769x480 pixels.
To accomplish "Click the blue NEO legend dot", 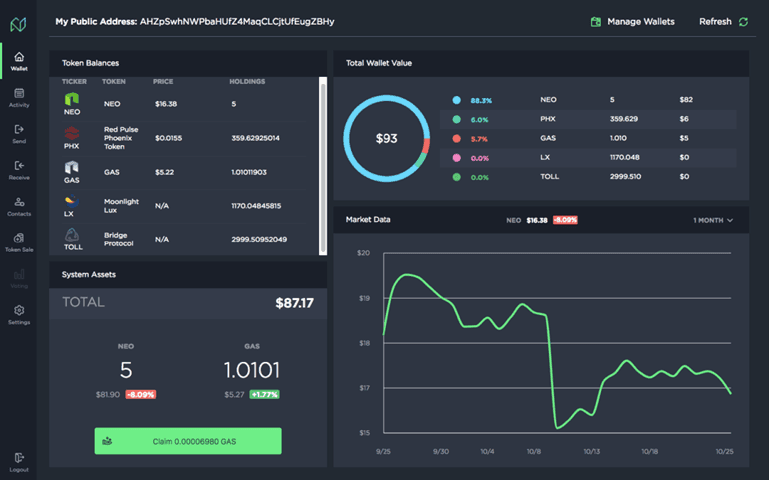I will pos(457,100).
